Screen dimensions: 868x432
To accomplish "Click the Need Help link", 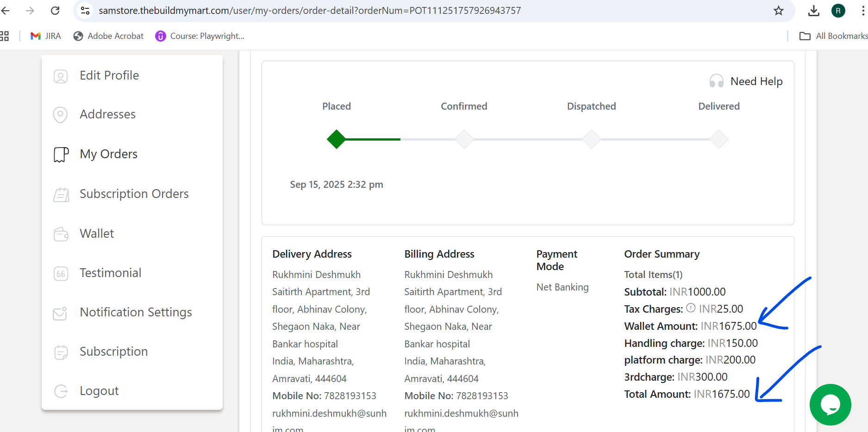I will [x=756, y=81].
